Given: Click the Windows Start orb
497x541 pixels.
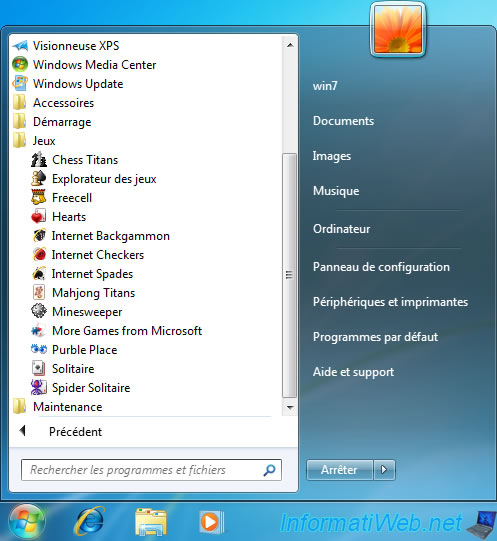Looking at the screenshot, I should coord(27,522).
